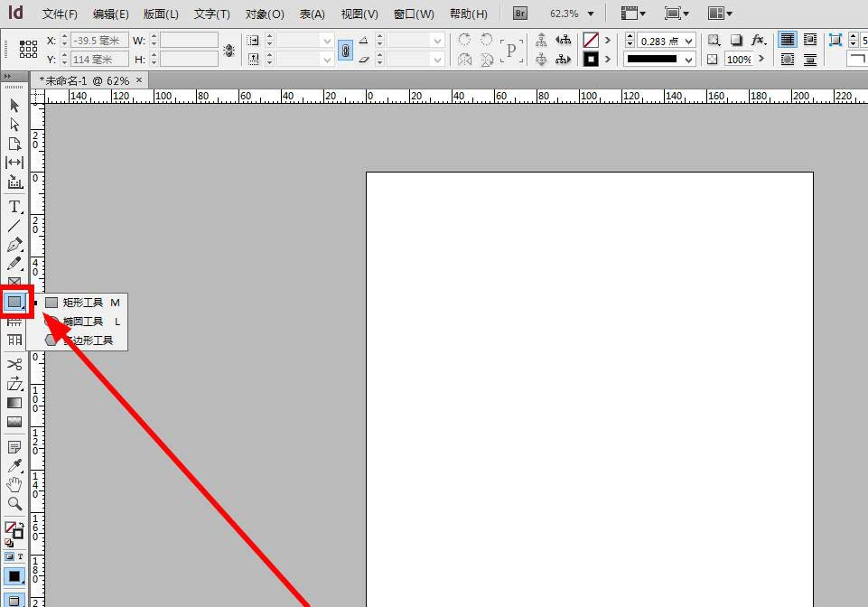This screenshot has height=607, width=868.
Task: Select the Zoom tool
Action: pyautogui.click(x=14, y=503)
